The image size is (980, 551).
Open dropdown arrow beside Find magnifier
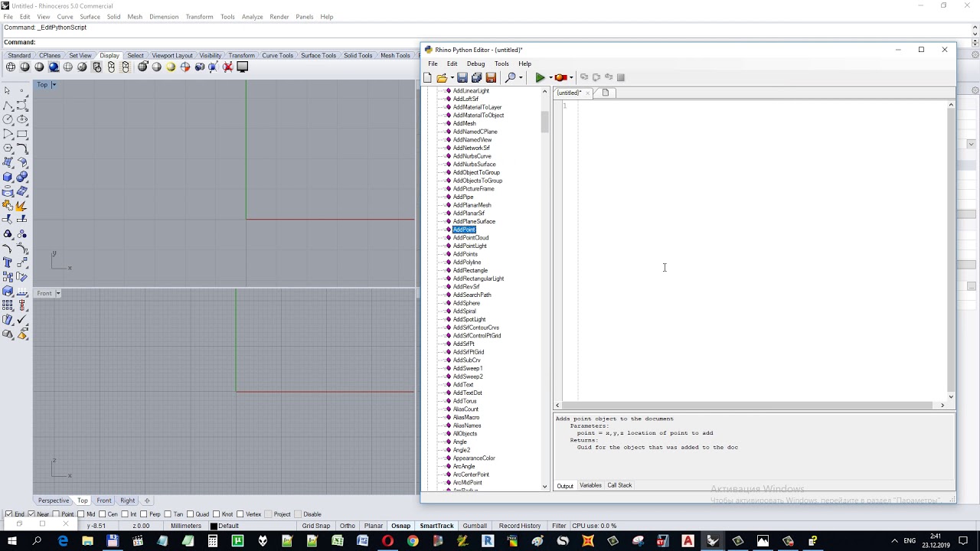521,77
